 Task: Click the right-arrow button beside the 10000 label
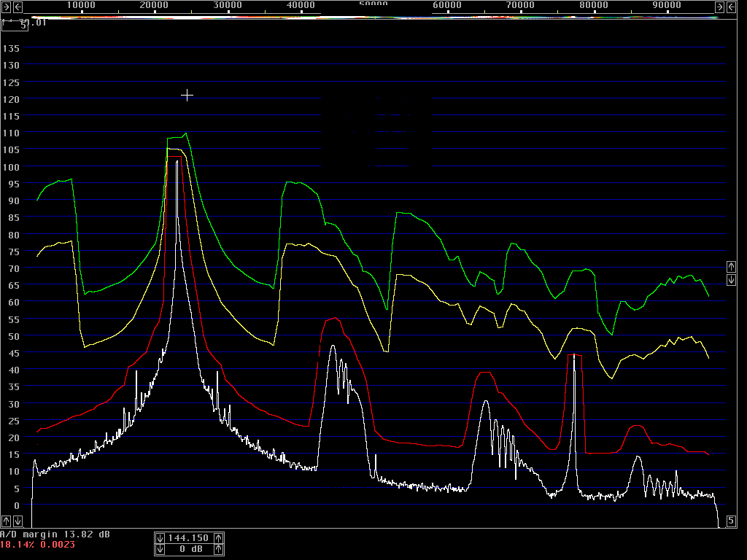6,7
